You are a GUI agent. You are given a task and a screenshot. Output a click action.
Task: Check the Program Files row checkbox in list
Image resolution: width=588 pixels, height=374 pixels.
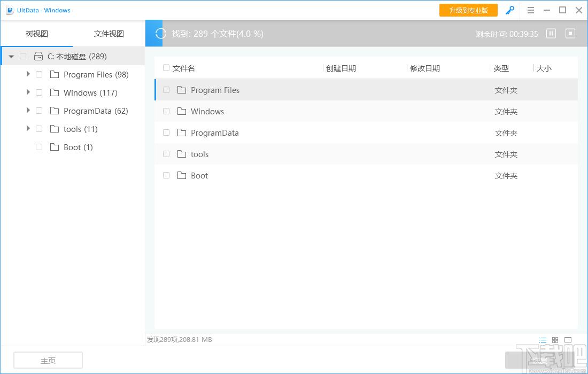coord(166,90)
